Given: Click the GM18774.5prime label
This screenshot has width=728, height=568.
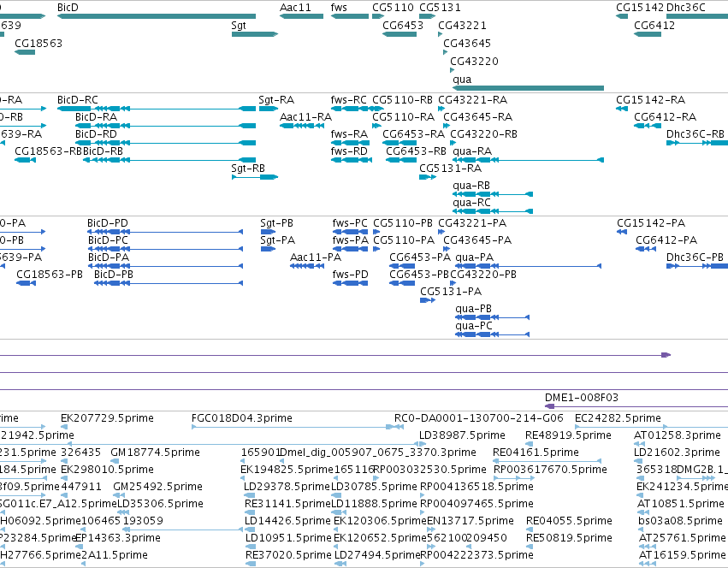Looking at the screenshot, I should point(155,453).
